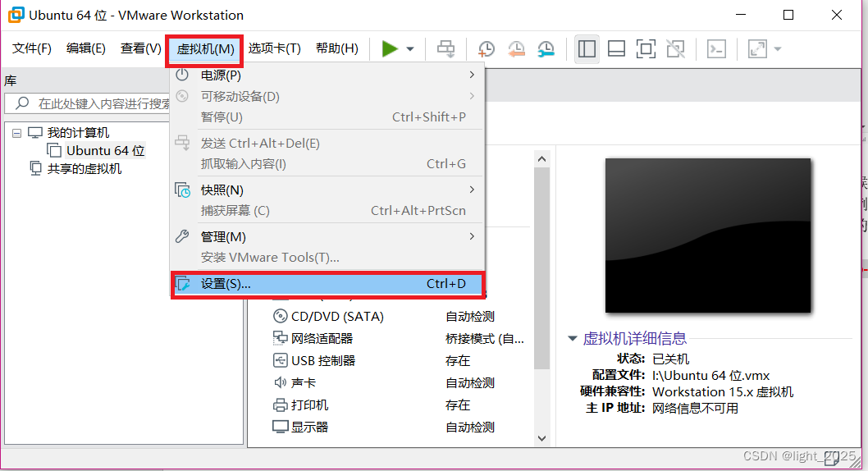This screenshot has height=471, width=868.
Task: Click the power icon beside 电源(P)
Action: click(x=182, y=75)
